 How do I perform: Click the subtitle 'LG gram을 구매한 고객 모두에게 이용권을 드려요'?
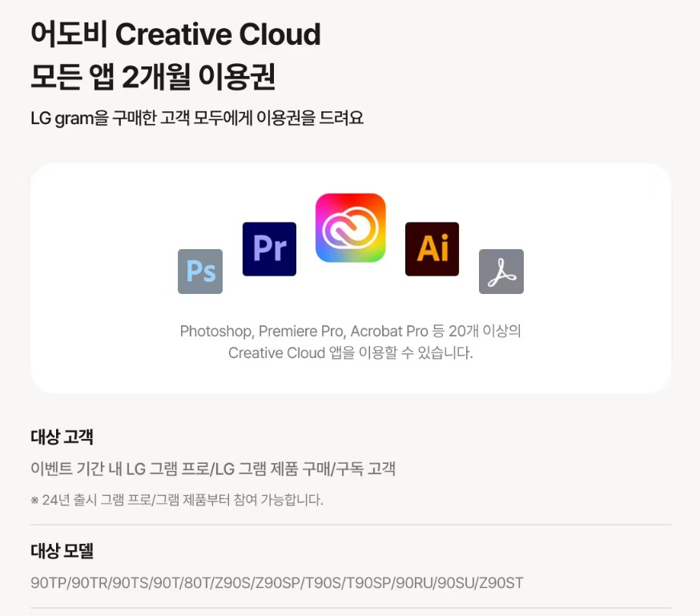coord(197,119)
